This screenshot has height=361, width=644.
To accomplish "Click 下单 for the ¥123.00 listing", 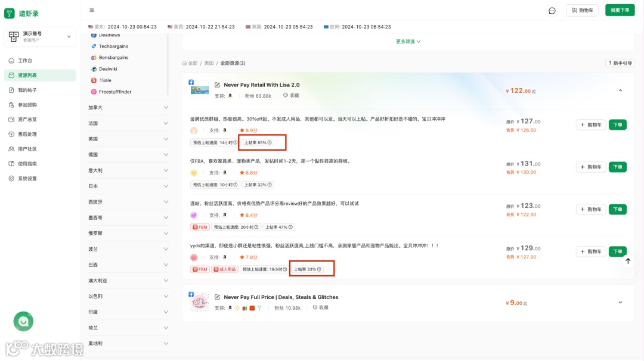I will 617,209.
